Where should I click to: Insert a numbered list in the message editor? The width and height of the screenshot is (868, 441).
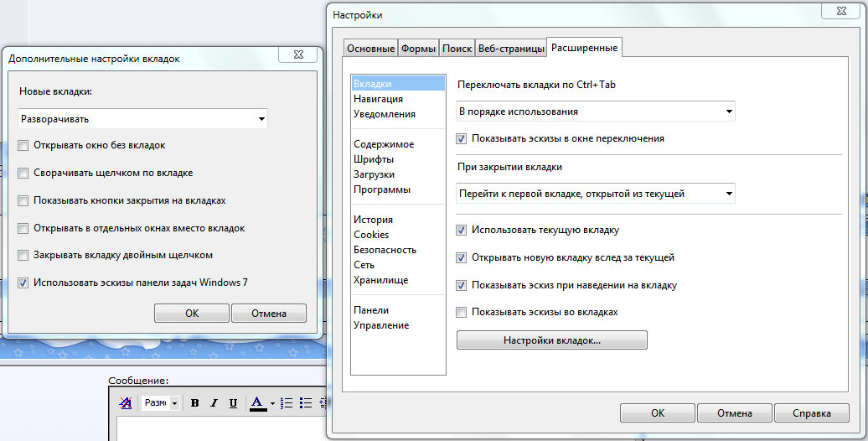pyautogui.click(x=287, y=402)
